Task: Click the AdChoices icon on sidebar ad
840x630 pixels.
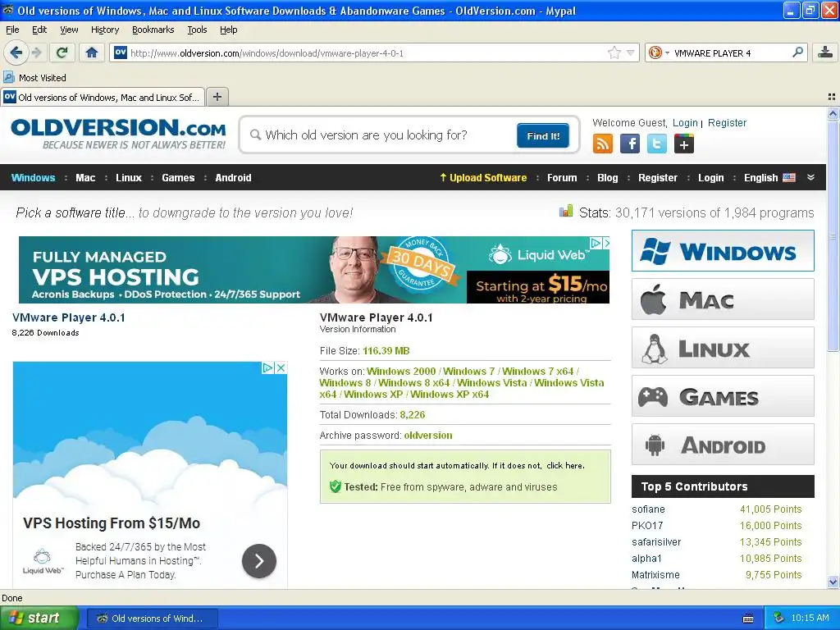Action: click(268, 368)
